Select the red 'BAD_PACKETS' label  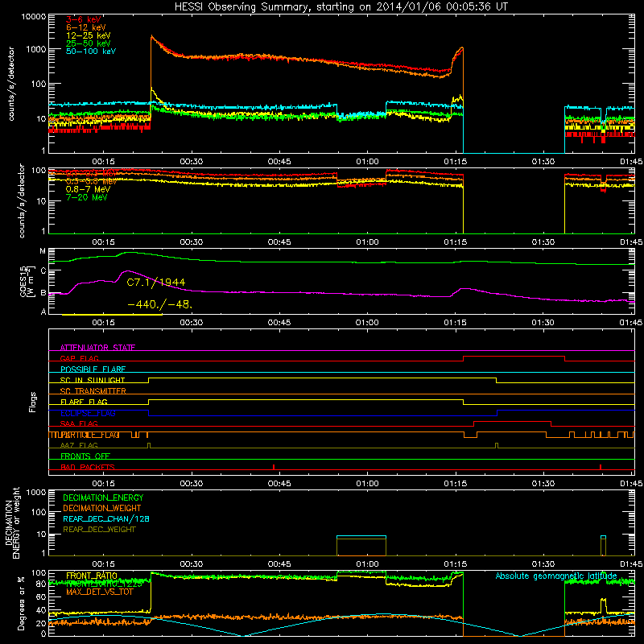pos(88,467)
